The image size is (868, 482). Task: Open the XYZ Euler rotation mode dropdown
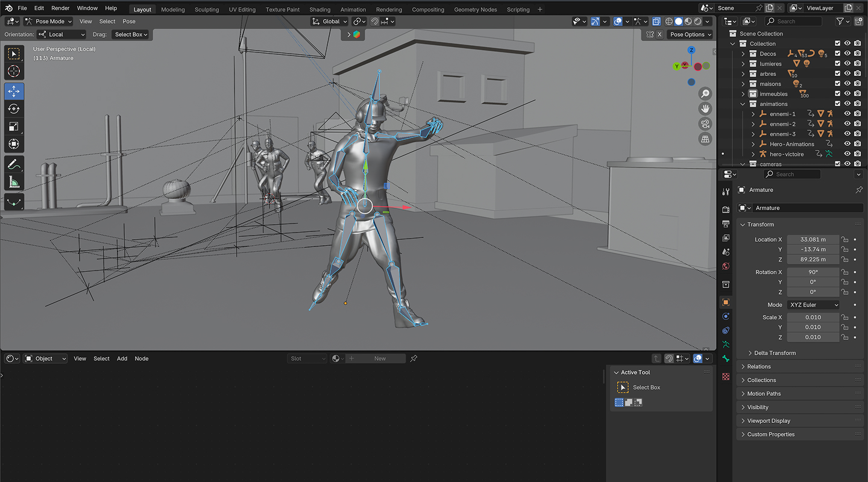click(813, 305)
